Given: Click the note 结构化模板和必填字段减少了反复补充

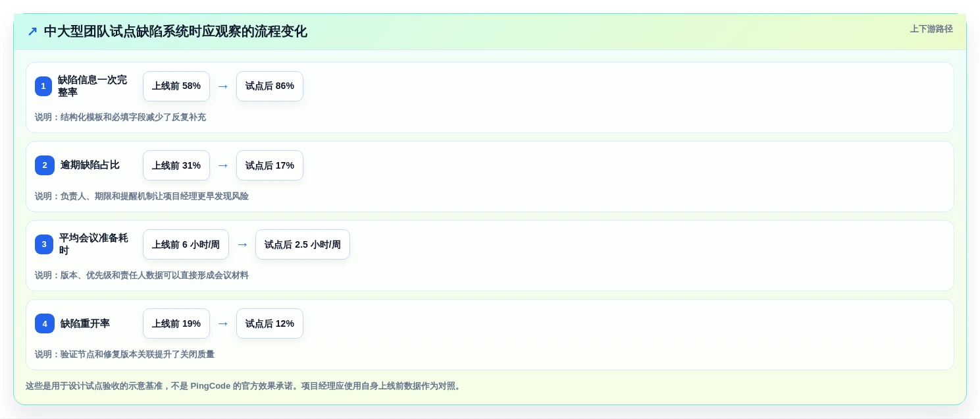Looking at the screenshot, I should [x=120, y=117].
